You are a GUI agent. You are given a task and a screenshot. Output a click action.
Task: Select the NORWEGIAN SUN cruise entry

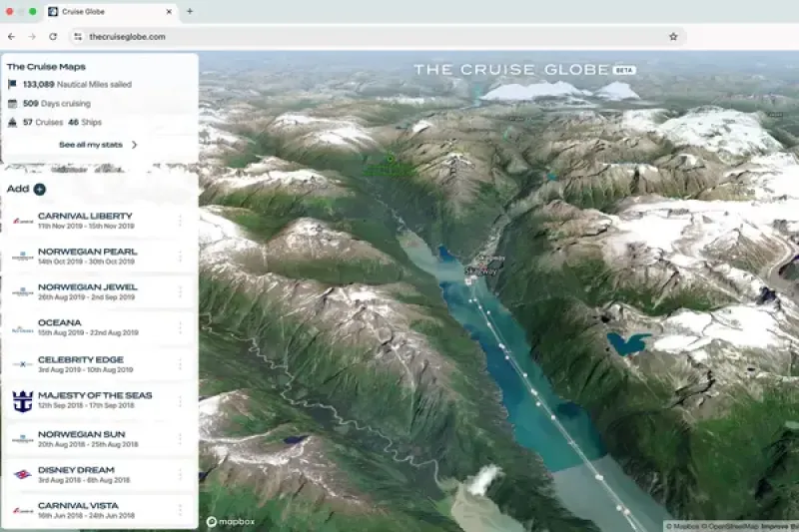click(x=100, y=438)
